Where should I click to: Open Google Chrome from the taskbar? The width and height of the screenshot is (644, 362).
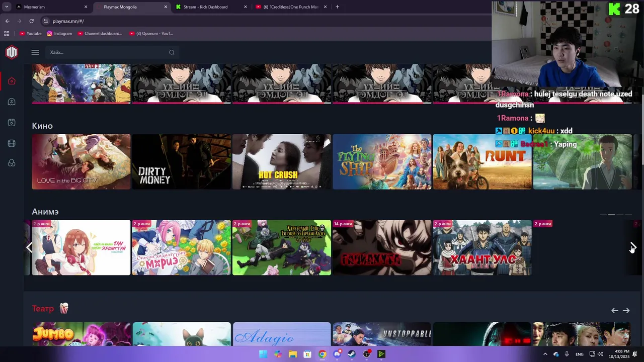(323, 354)
